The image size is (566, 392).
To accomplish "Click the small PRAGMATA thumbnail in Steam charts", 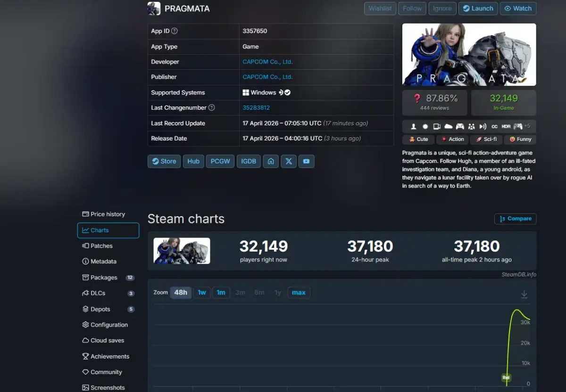I will coord(182,251).
